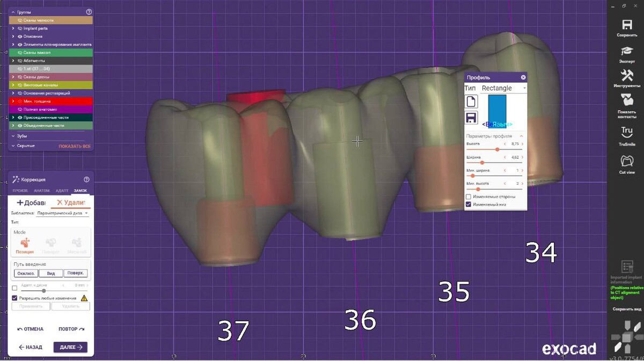
Task: Click new profile document icon
Action: point(471,102)
